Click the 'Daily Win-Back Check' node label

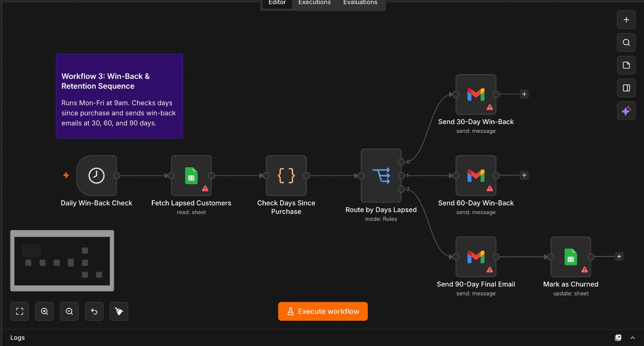pos(97,203)
